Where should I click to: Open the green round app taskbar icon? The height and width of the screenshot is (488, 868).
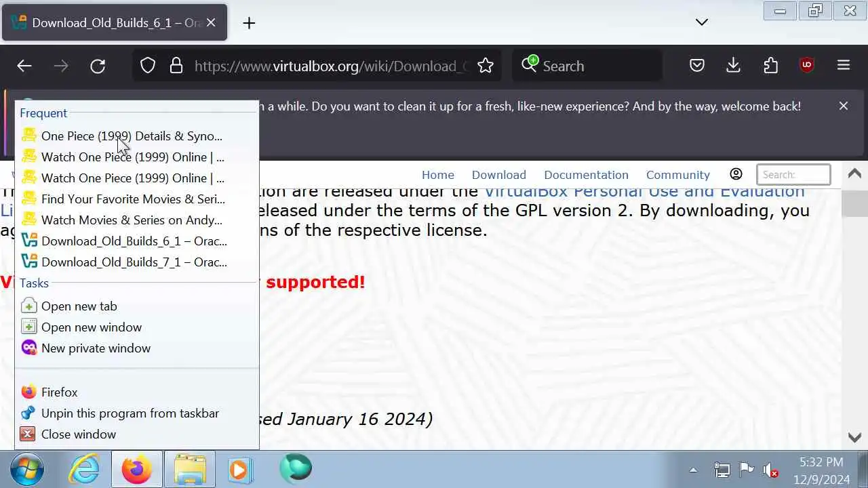(x=296, y=468)
